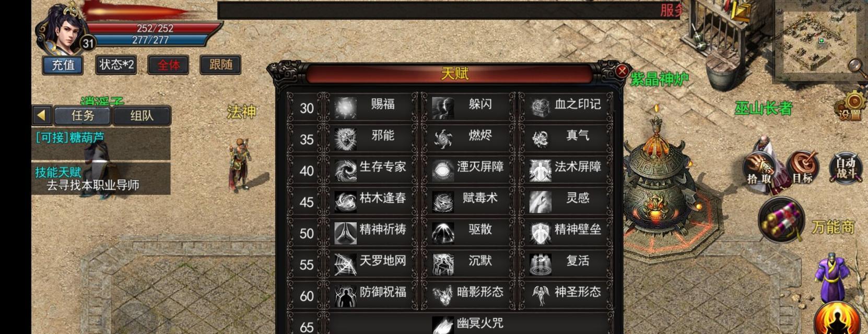Viewport: 868px width, 334px height.
Task: Open the 万能商 firecracker shop icon
Action: coord(781,220)
